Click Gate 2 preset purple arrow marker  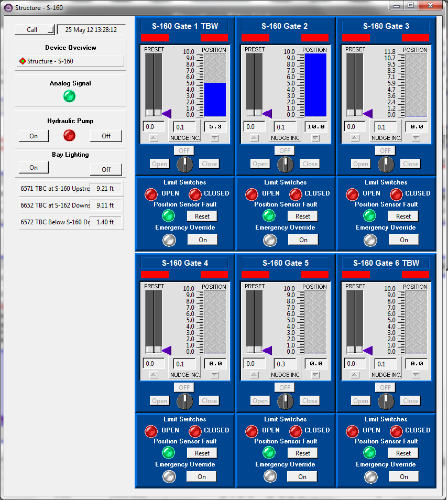click(x=267, y=113)
